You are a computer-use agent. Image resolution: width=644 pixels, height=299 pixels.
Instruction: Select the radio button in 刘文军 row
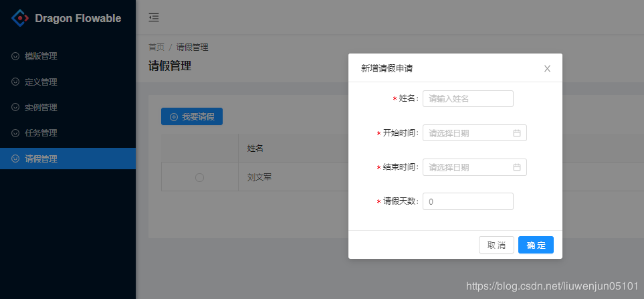click(x=199, y=177)
